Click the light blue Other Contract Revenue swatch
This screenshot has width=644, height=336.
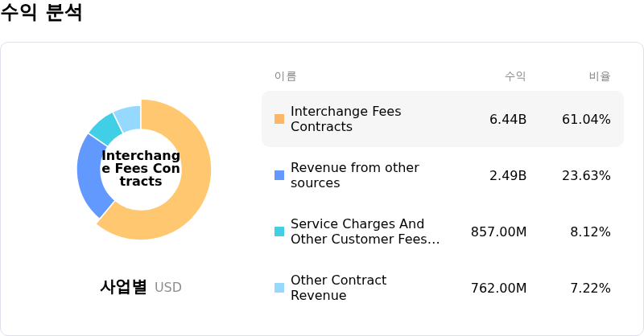pyautogui.click(x=279, y=288)
